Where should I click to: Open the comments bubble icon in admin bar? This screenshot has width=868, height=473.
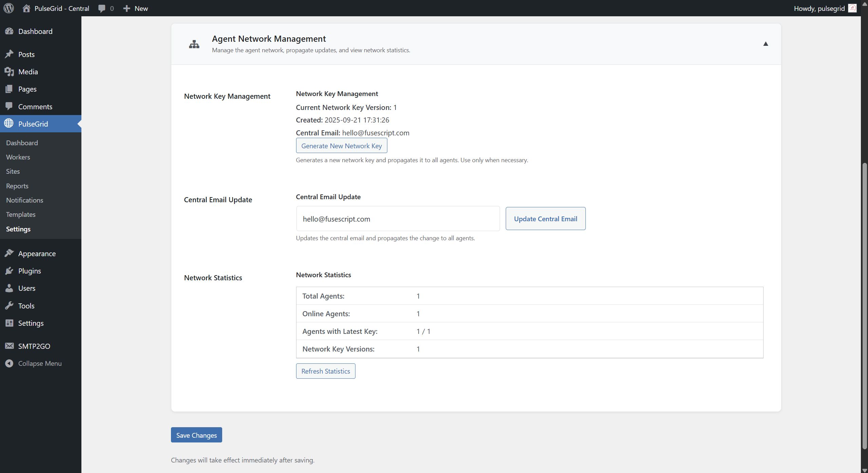[102, 8]
